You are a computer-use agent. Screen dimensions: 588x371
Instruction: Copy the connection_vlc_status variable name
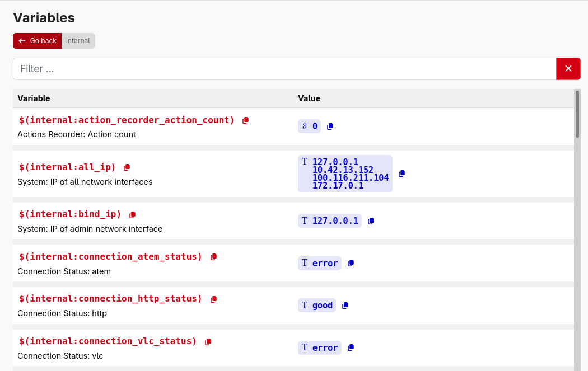(207, 341)
